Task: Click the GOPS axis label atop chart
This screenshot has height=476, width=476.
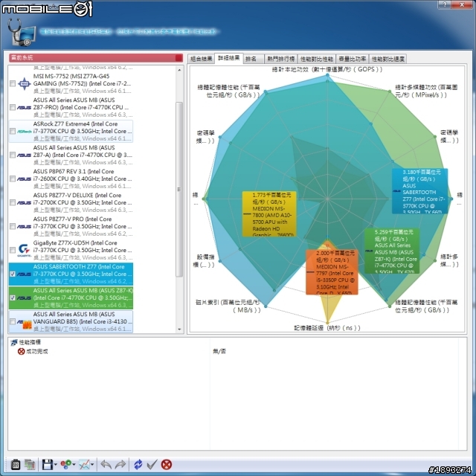Action: pos(327,69)
